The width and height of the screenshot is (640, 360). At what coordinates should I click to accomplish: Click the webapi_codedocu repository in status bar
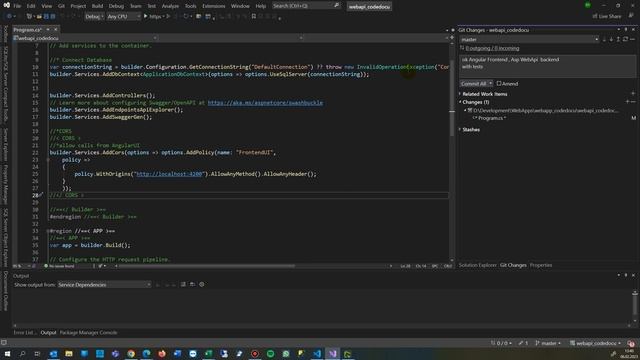tap(596, 343)
